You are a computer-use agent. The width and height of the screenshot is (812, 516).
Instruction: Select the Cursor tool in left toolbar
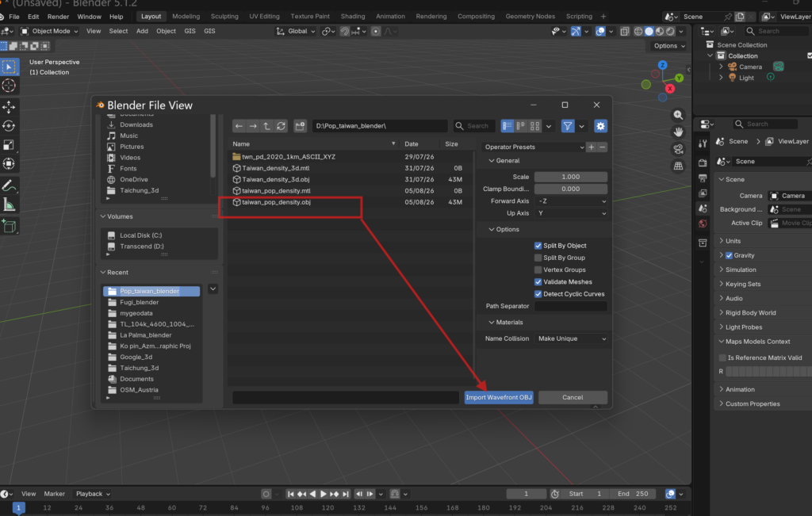pyautogui.click(x=9, y=86)
